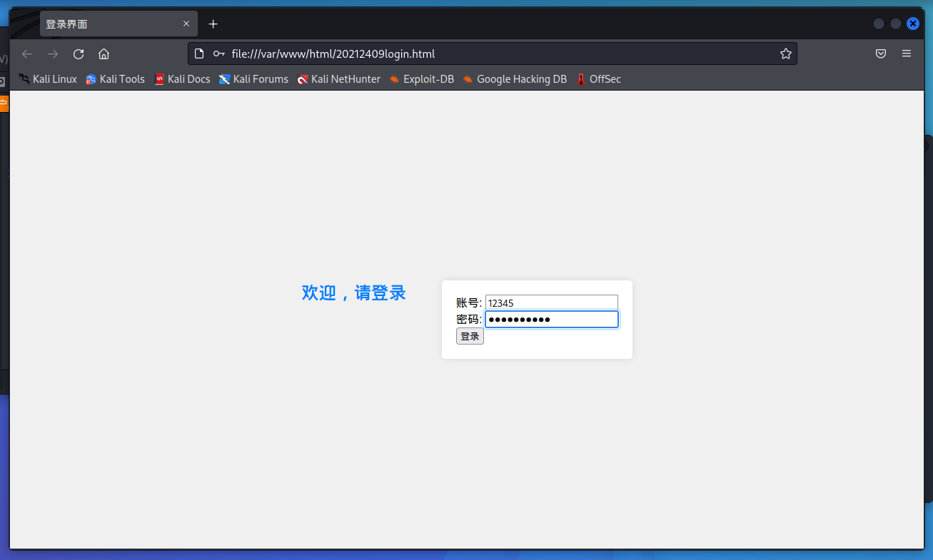Open the Exploit-DB bookmark
The width and height of the screenshot is (933, 560).
(421, 79)
